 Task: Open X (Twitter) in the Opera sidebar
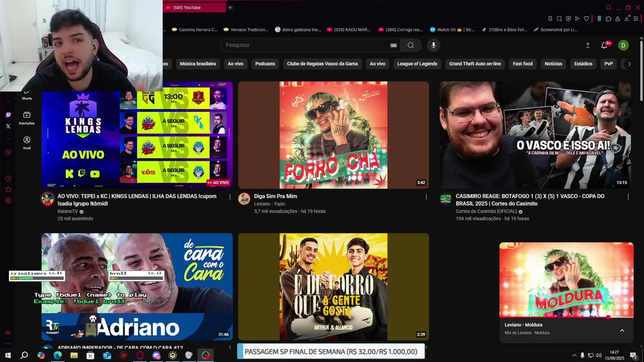[x=8, y=126]
